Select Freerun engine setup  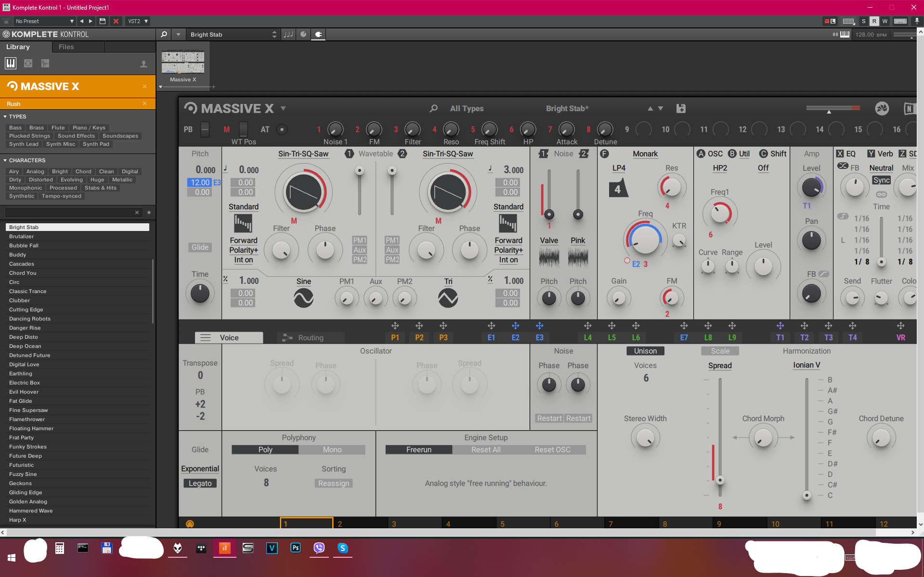419,449
